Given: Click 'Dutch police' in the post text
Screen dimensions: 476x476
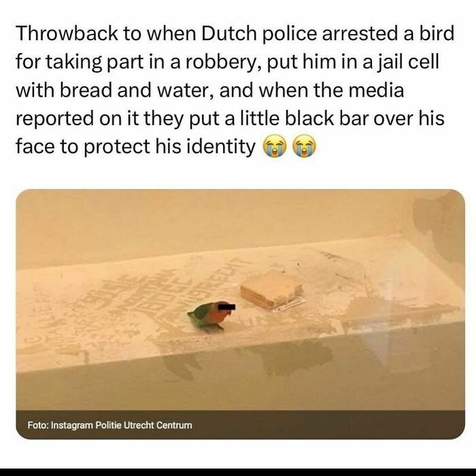Looking at the screenshot, I should click(258, 33).
